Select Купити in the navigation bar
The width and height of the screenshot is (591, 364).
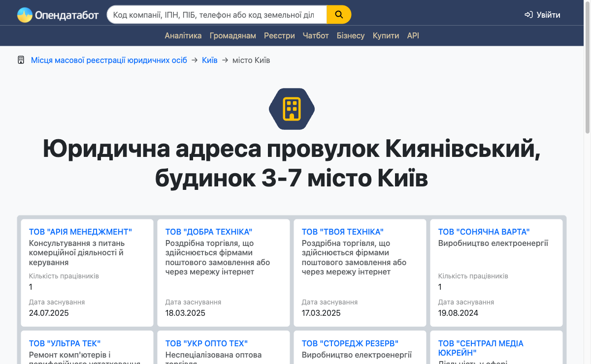386,35
